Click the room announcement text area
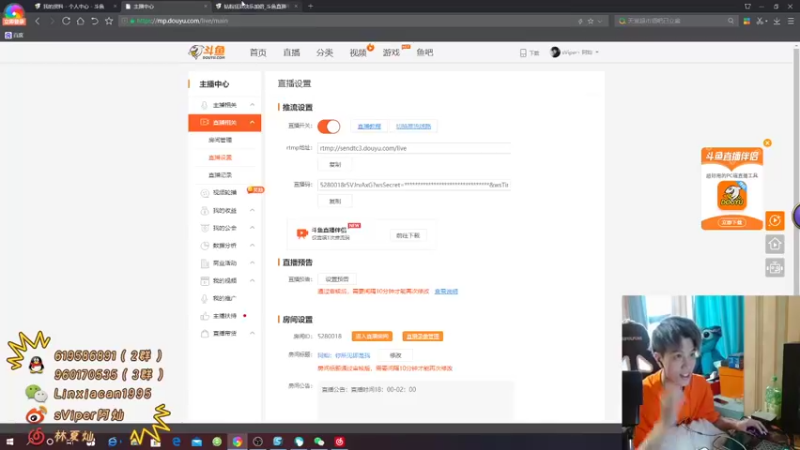Screen dimensions: 800x450 (416, 401)
